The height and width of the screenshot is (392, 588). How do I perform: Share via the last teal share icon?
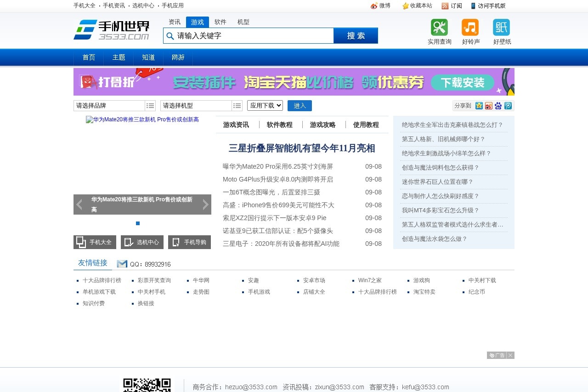(508, 106)
